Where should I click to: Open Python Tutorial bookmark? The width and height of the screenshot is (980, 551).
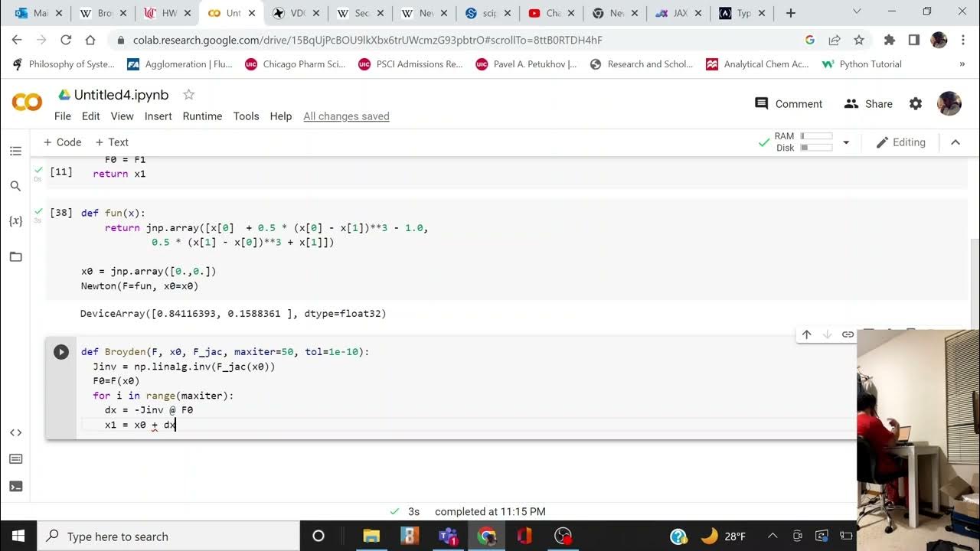pos(862,64)
